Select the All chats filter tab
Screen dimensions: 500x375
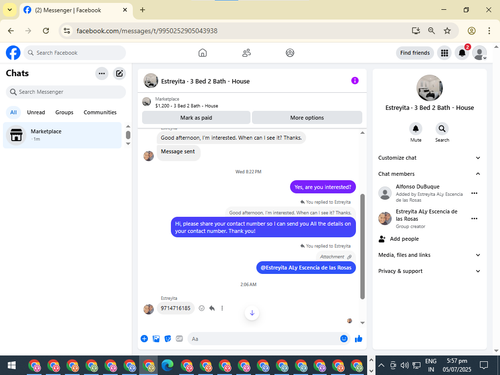point(13,112)
